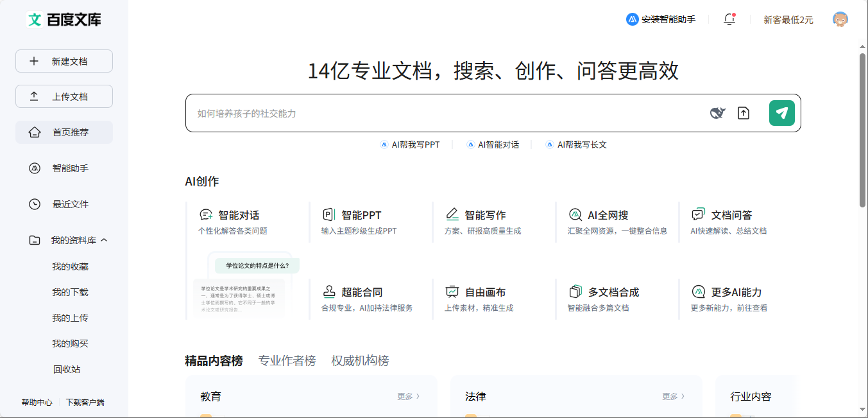Image resolution: width=868 pixels, height=418 pixels.
Task: Expand 更多 in the 教育 card
Action: point(408,396)
